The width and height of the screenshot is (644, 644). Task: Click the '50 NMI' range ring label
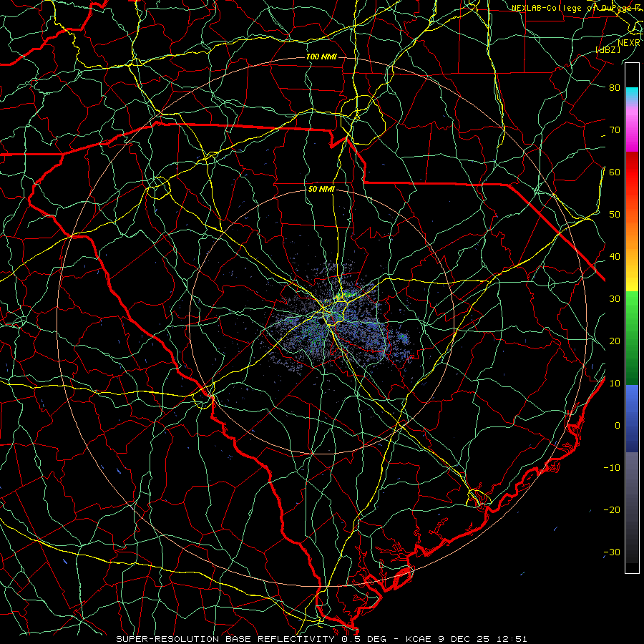coord(321,190)
